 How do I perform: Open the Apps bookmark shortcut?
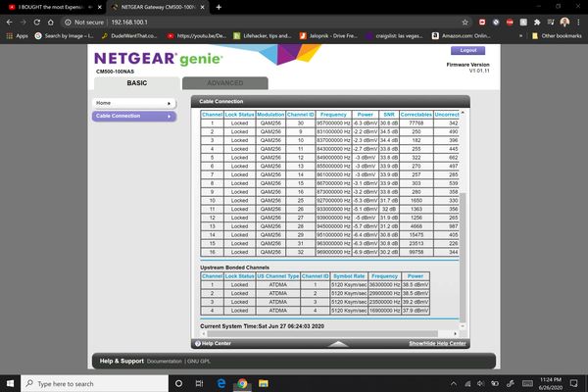(x=17, y=36)
